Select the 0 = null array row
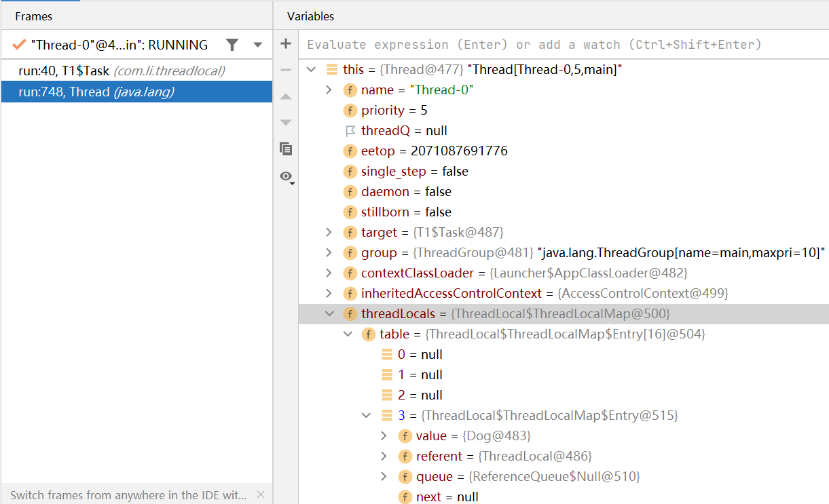This screenshot has height=504, width=829. pyautogui.click(x=564, y=354)
